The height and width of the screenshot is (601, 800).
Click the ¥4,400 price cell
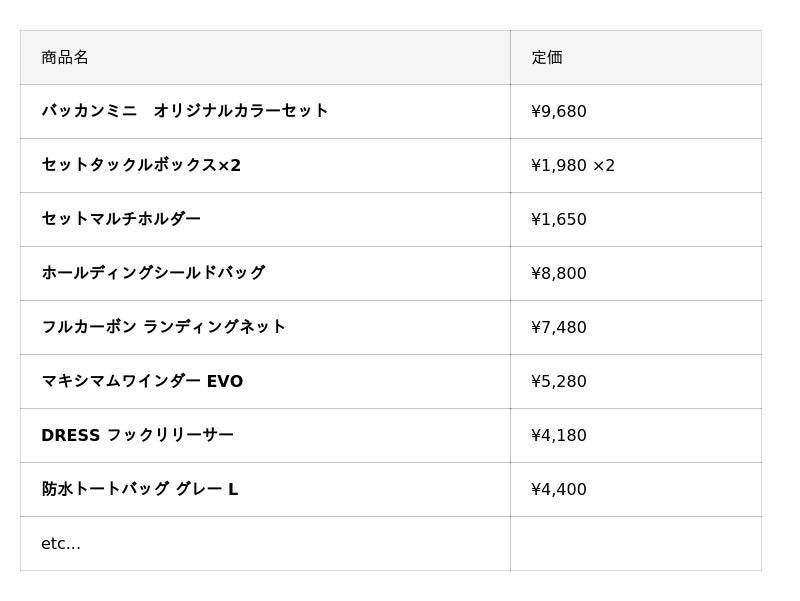tap(559, 490)
